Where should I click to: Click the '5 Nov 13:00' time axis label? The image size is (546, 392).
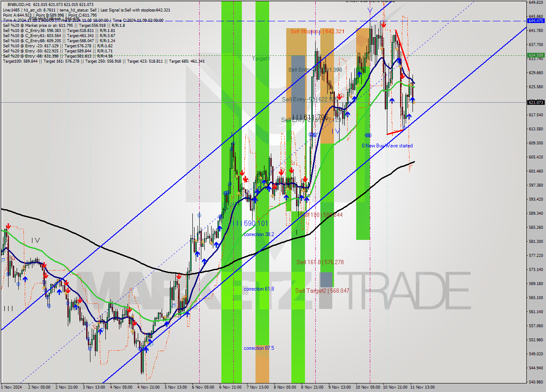tap(175, 387)
